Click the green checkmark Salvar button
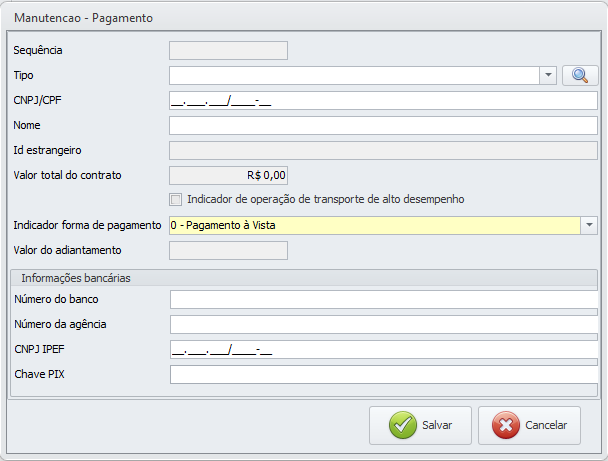 tap(420, 425)
